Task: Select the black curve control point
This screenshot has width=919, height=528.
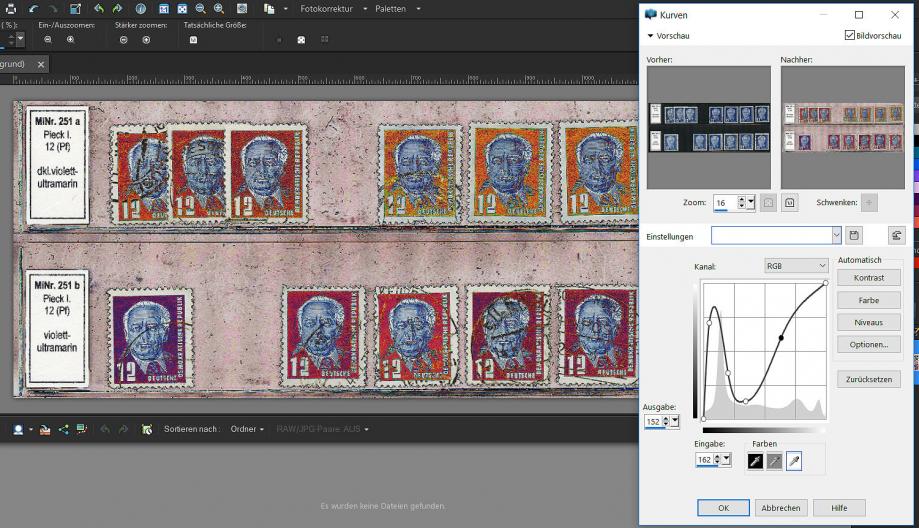Action: point(781,338)
